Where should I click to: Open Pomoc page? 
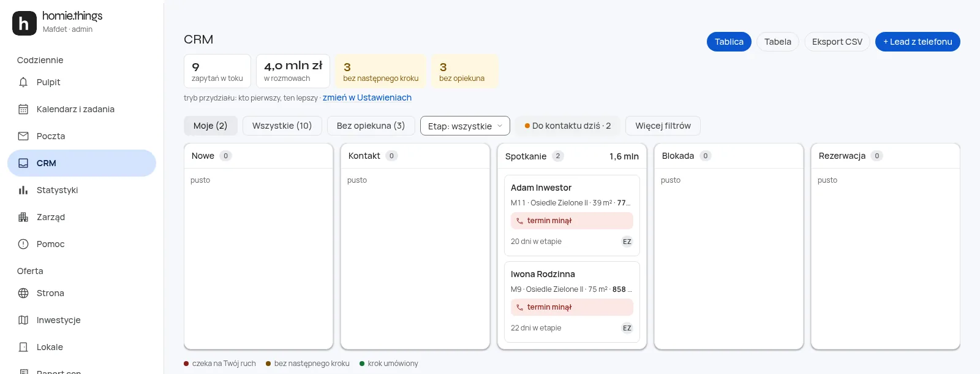[x=81, y=244]
